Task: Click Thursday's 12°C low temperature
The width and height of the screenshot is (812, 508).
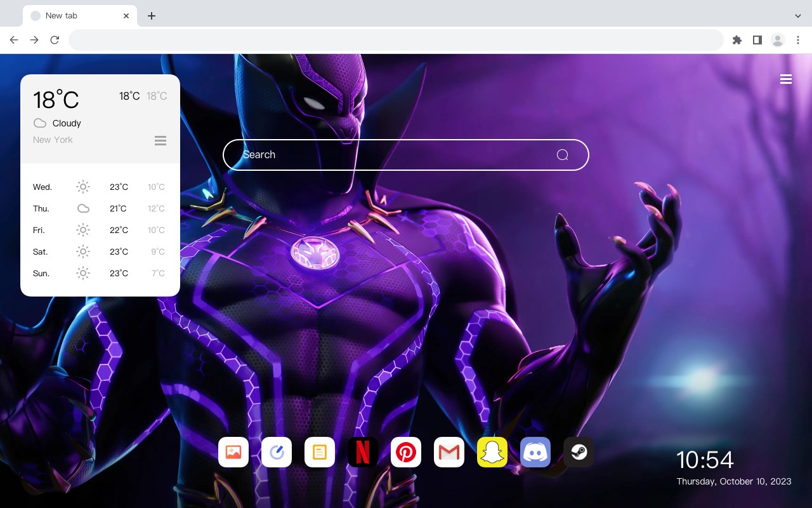Action: [x=157, y=208]
